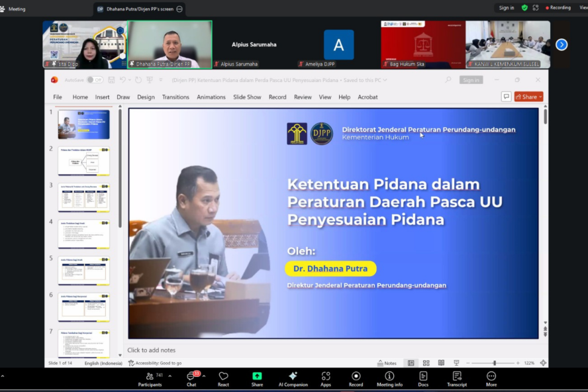This screenshot has height=392, width=588.
Task: Click the Sign in button in Zoom
Action: [x=507, y=8]
